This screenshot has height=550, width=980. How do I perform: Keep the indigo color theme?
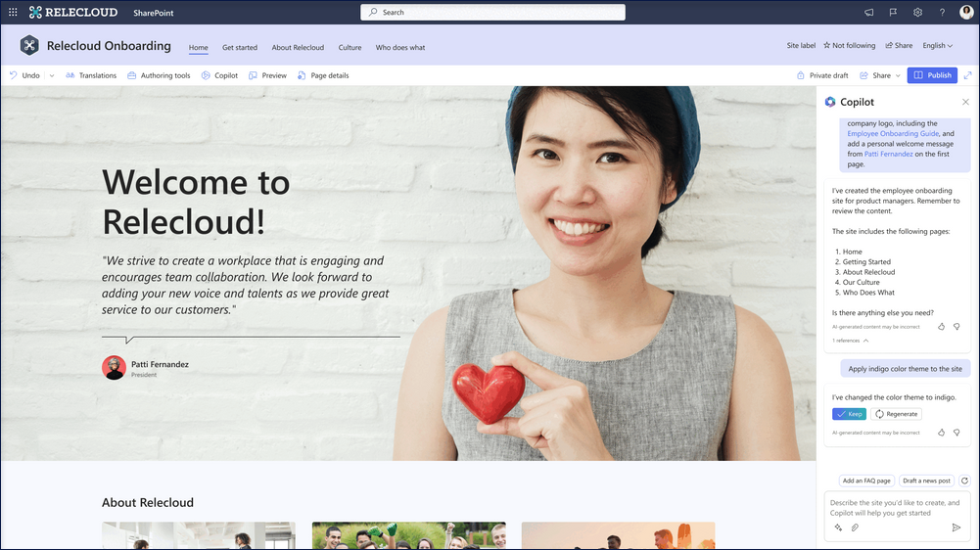pyautogui.click(x=849, y=414)
